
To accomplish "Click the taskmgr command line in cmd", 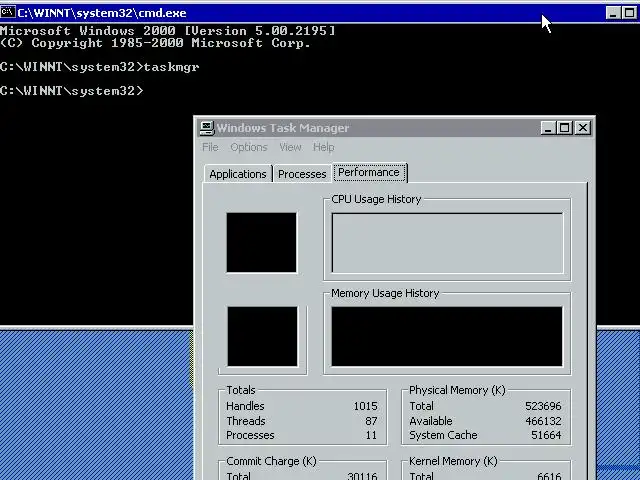I will point(100,67).
